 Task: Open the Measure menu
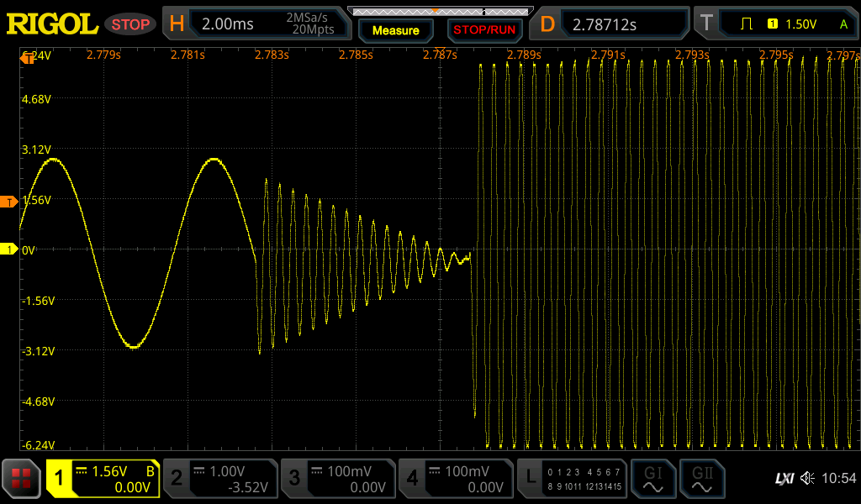pos(395,30)
